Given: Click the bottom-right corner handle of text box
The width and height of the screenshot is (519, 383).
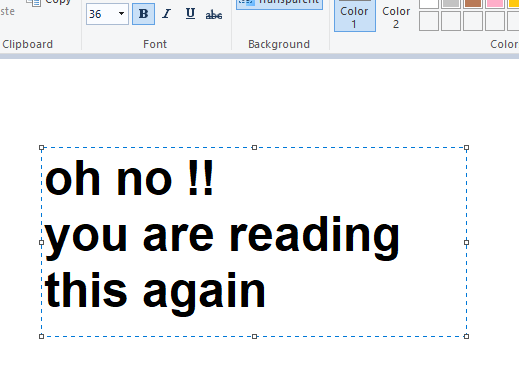Looking at the screenshot, I should tap(466, 336).
